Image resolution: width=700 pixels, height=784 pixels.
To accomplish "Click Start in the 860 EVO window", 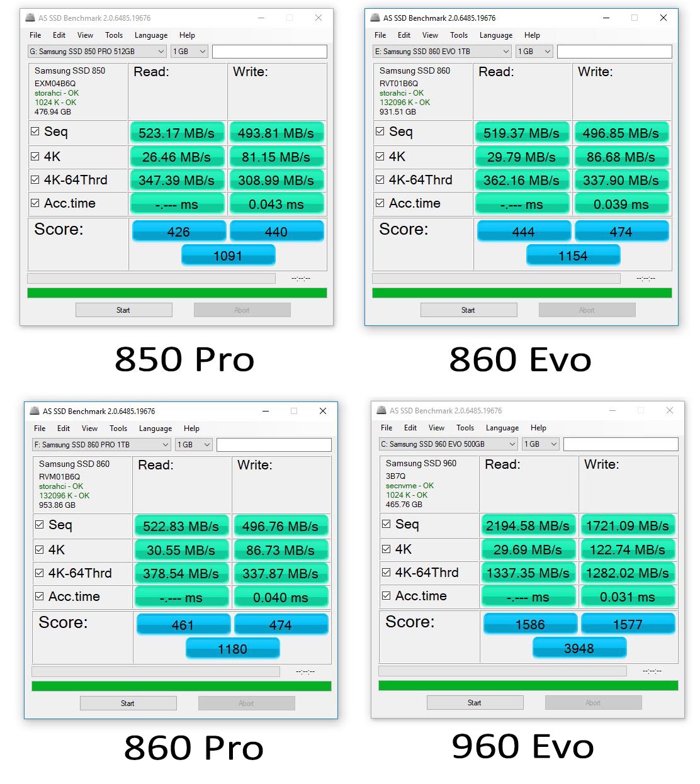I will pos(469,310).
